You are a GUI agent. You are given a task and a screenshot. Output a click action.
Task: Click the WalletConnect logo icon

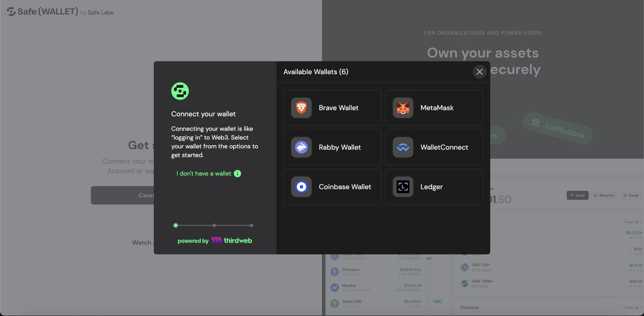(x=403, y=147)
